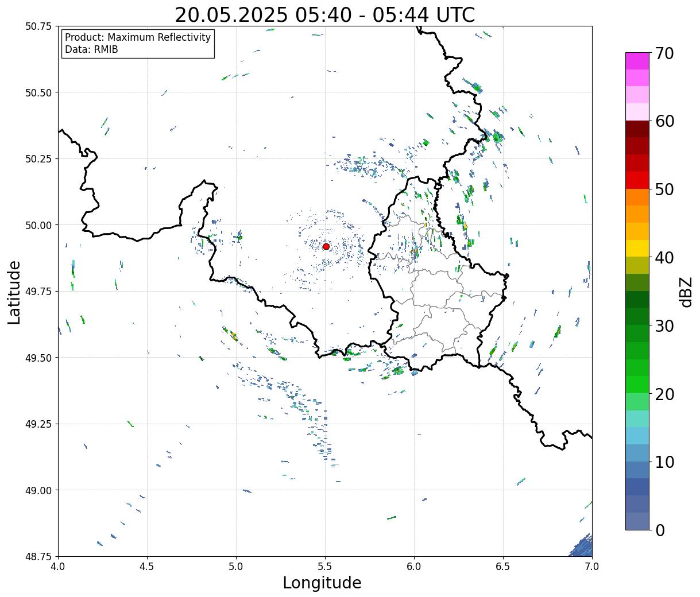The height and width of the screenshot is (597, 700).
Task: Click the colorbar tick label 60
Action: [664, 121]
